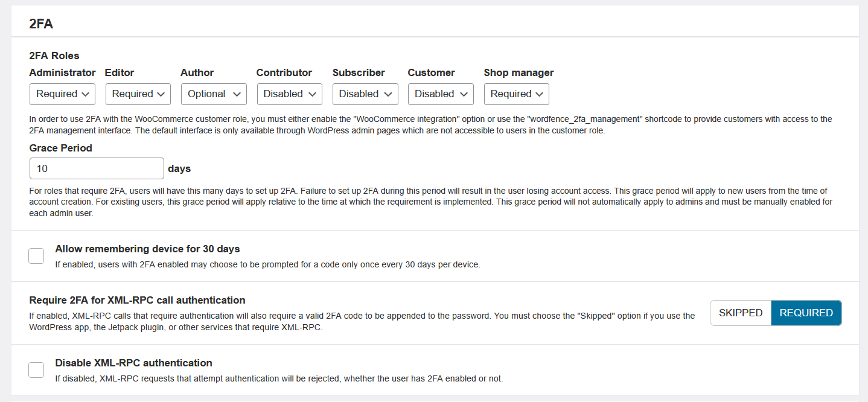
Task: Open the Administrator 2FA role dropdown
Action: pyautogui.click(x=62, y=94)
